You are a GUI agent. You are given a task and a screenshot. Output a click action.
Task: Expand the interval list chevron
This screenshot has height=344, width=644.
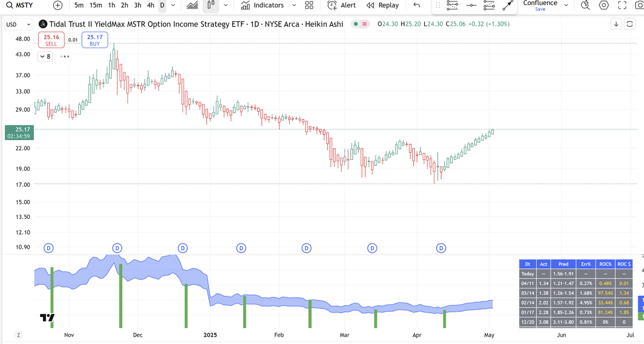click(173, 5)
